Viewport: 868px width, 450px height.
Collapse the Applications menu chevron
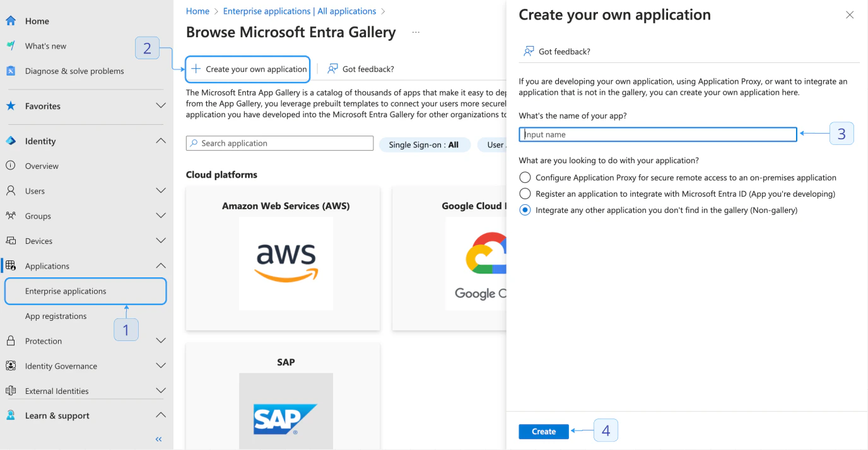click(x=161, y=265)
